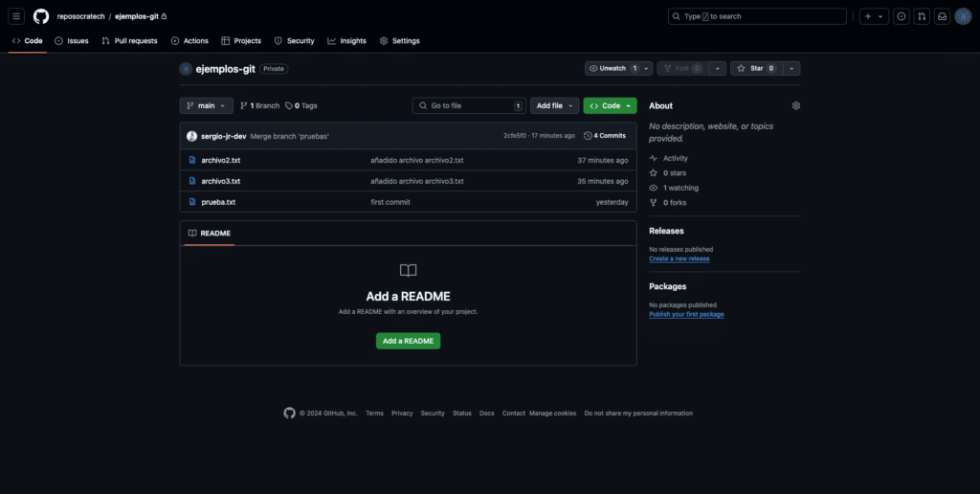Open the Projects tab
Viewport: 980px width, 494px height.
240,40
